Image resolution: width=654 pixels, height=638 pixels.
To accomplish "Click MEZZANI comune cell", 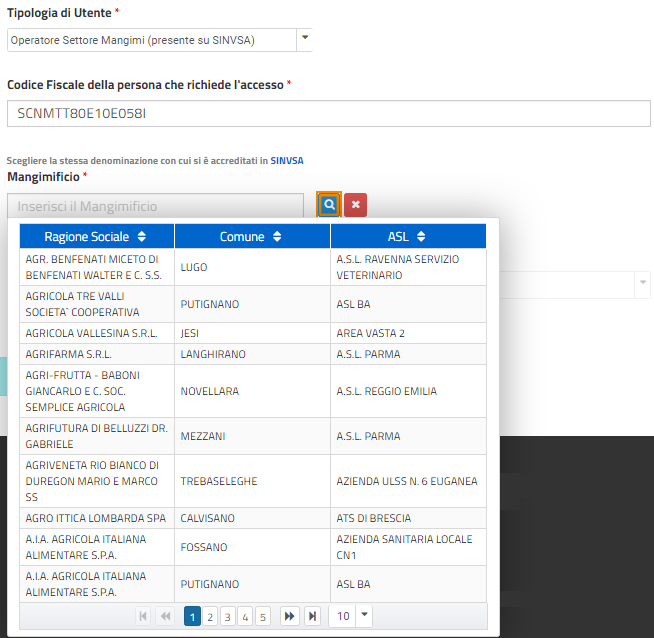I will (x=252, y=436).
